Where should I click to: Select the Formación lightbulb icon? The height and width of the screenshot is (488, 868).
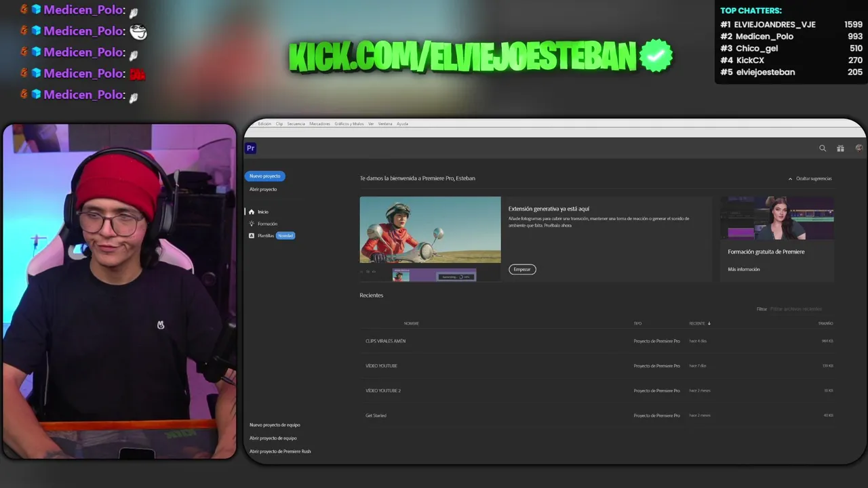[252, 224]
